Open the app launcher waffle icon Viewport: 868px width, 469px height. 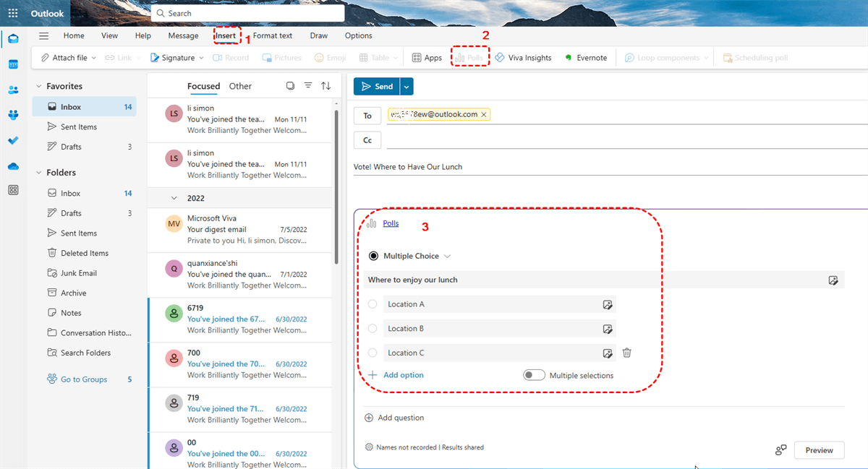coord(13,13)
